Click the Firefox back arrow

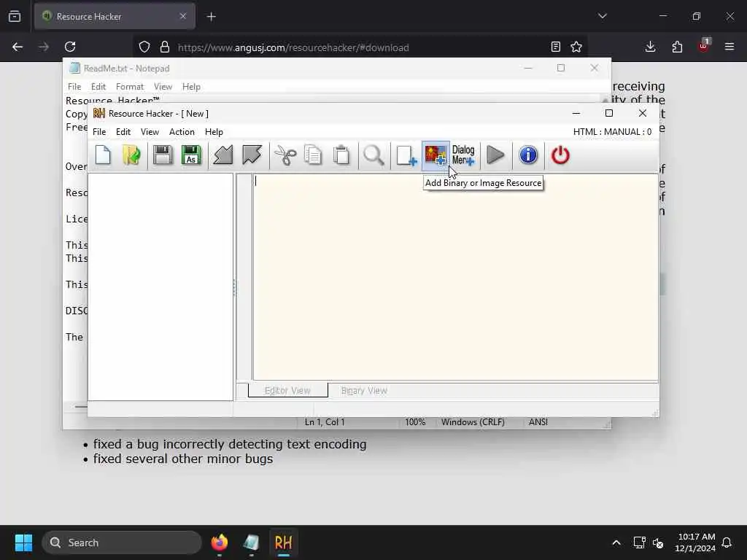(18, 47)
